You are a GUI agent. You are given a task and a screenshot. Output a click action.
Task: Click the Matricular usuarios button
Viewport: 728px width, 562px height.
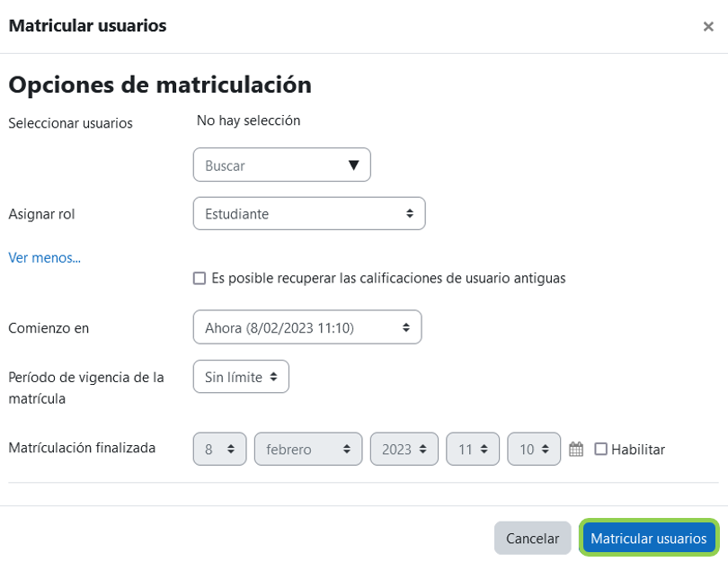649,538
